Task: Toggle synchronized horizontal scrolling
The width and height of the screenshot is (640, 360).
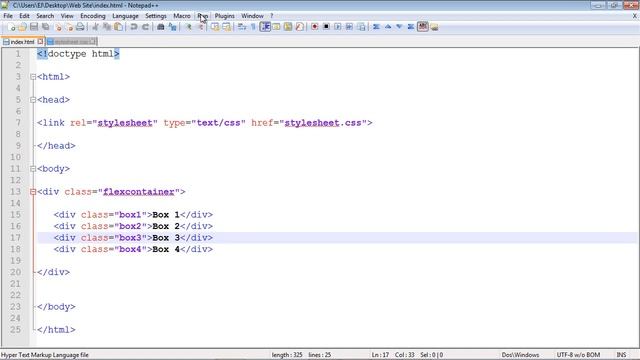Action: 227,27
